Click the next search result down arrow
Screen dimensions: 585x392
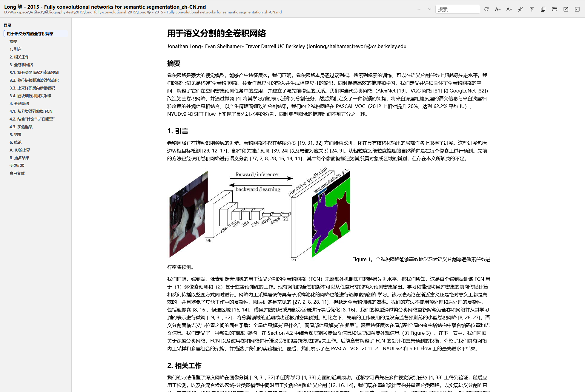tap(430, 9)
